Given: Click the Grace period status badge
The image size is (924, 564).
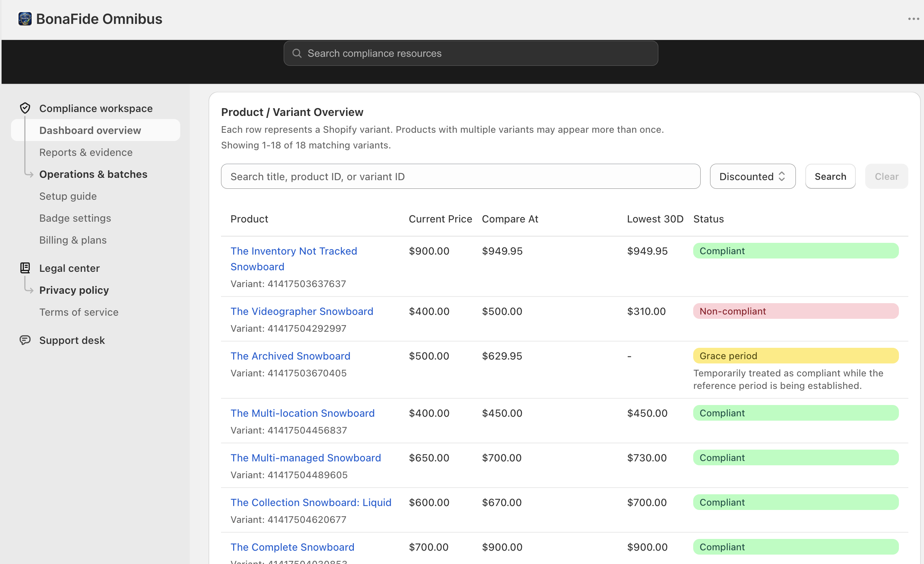Looking at the screenshot, I should (795, 356).
